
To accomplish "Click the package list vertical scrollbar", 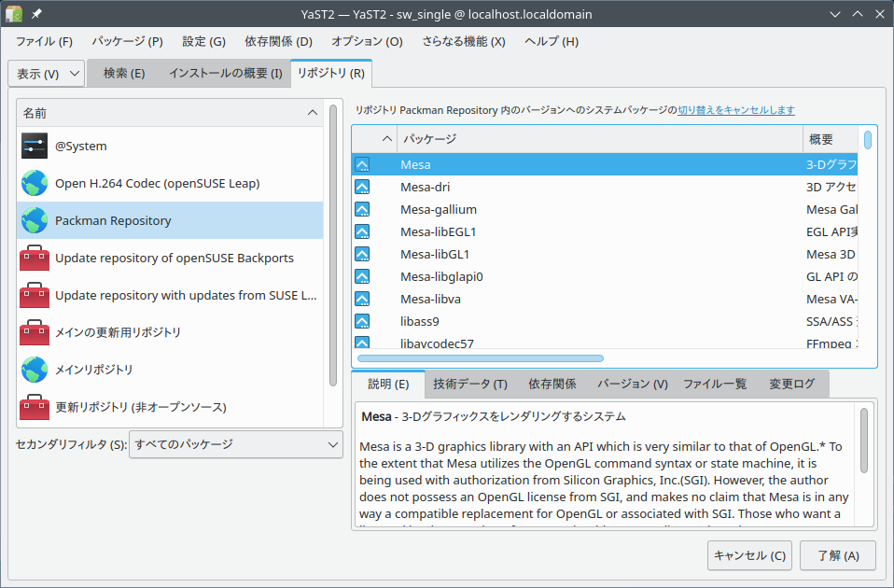I will [x=867, y=140].
